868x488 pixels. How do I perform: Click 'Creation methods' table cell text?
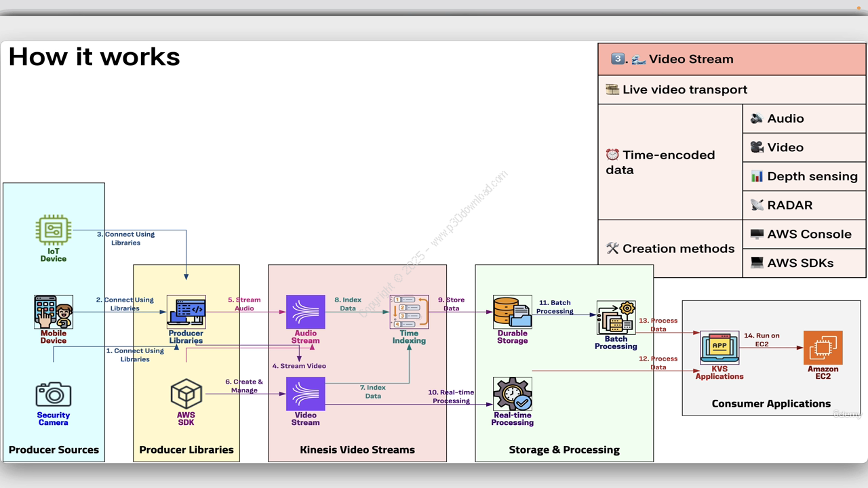tap(679, 249)
